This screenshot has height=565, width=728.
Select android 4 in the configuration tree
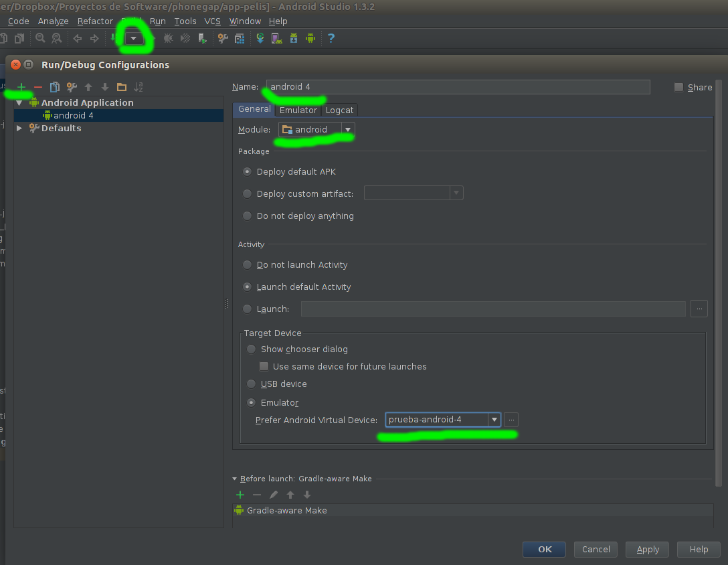73,115
